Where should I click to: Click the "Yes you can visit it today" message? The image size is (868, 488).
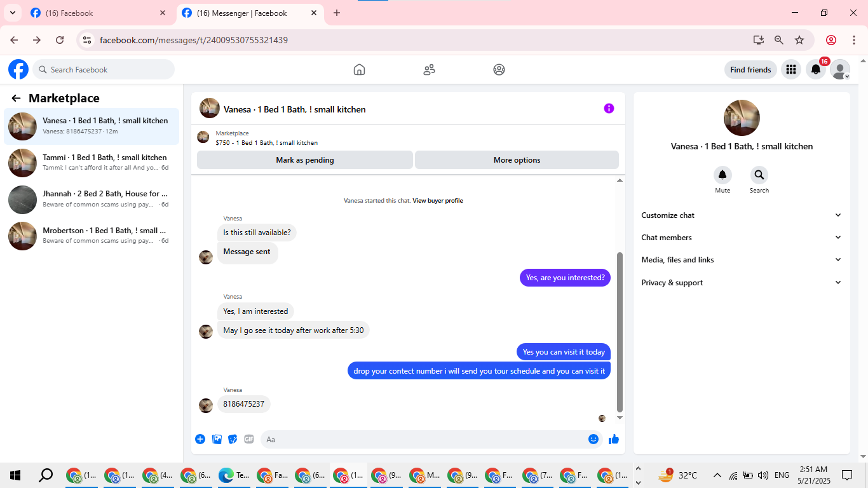[x=564, y=352]
